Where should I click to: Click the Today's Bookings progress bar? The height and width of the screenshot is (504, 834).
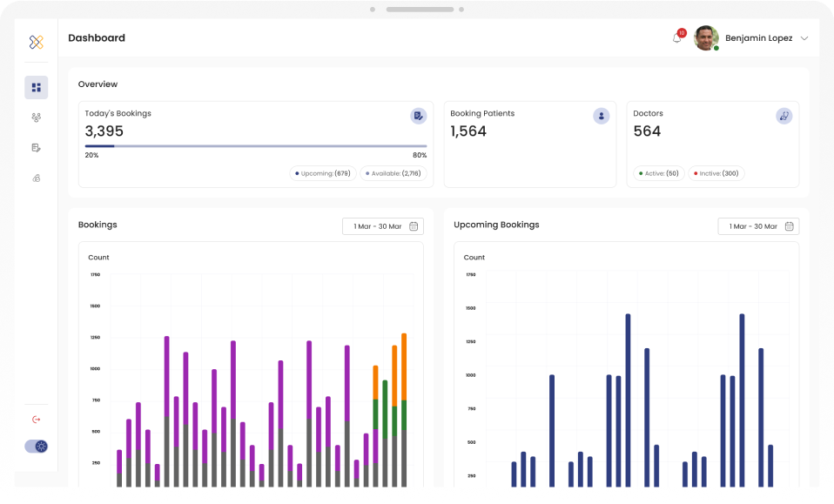click(x=256, y=146)
